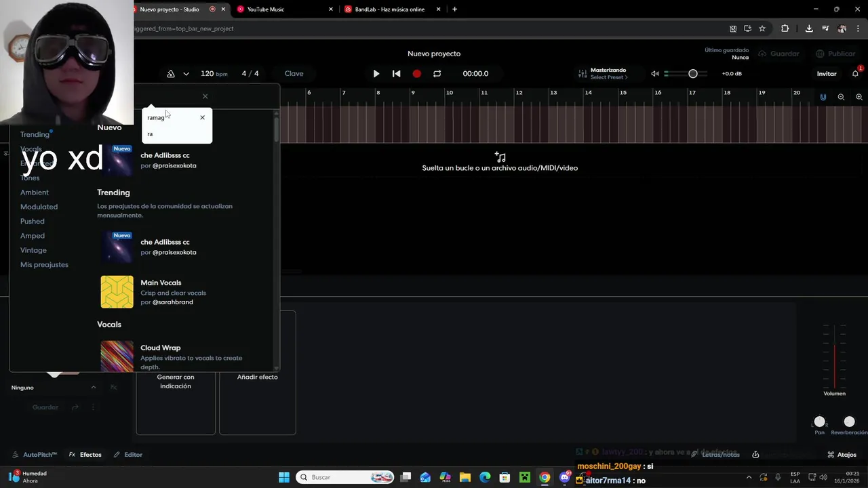Collapse the Ninguno preset dropdown chevron
Viewport: 868px width, 488px height.
coord(94,388)
